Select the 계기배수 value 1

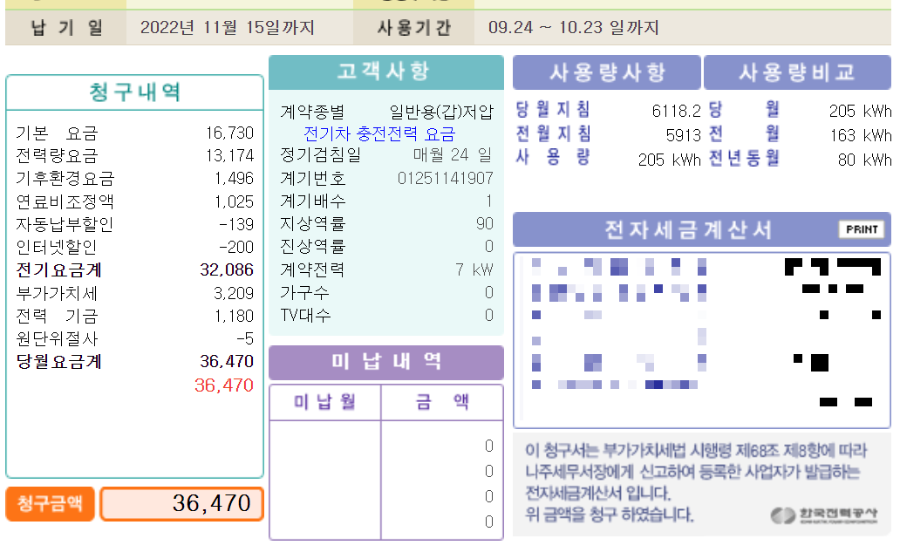pos(488,201)
